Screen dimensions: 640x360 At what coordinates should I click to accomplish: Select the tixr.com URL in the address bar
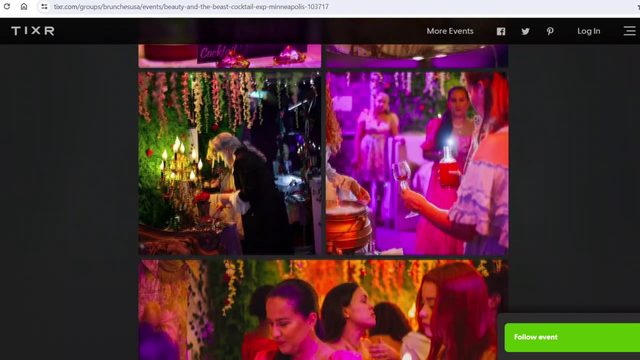191,7
